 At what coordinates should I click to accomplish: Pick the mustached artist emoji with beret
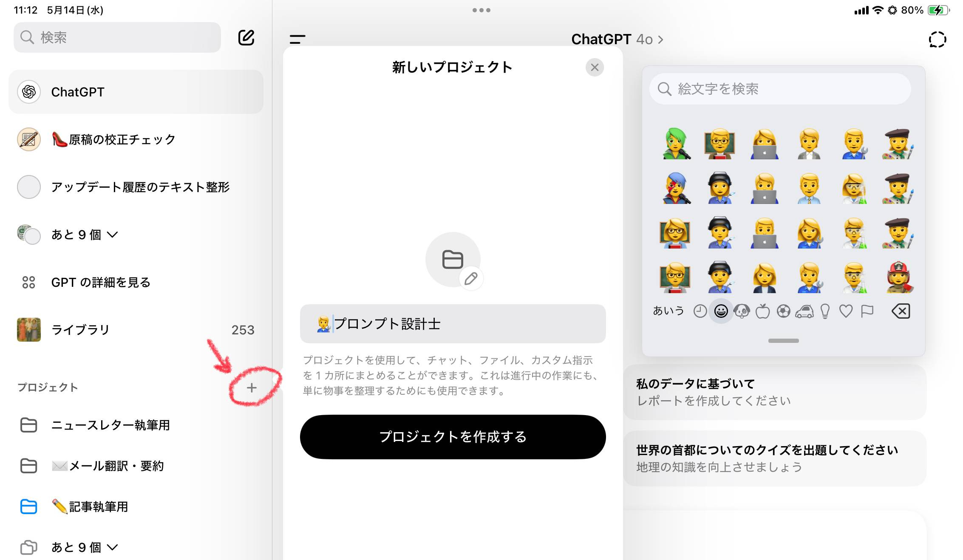point(898,233)
